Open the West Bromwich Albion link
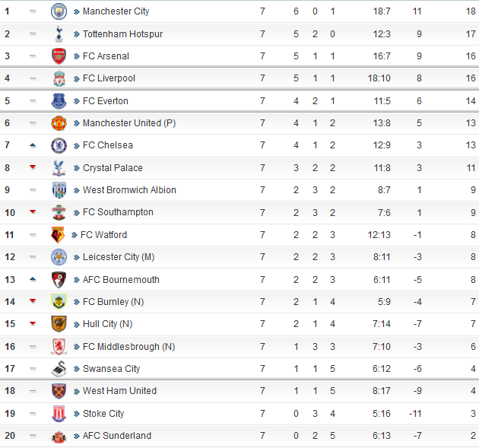This screenshot has height=448, width=479. [x=129, y=190]
